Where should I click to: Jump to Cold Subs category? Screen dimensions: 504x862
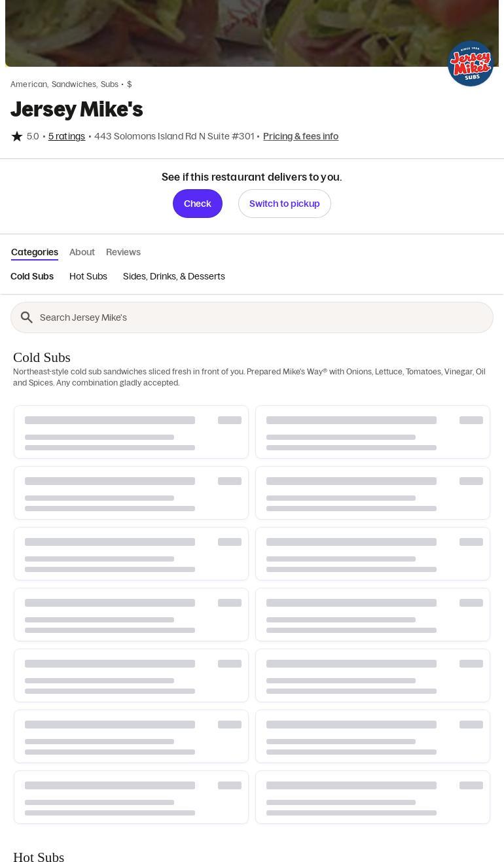[x=32, y=276]
